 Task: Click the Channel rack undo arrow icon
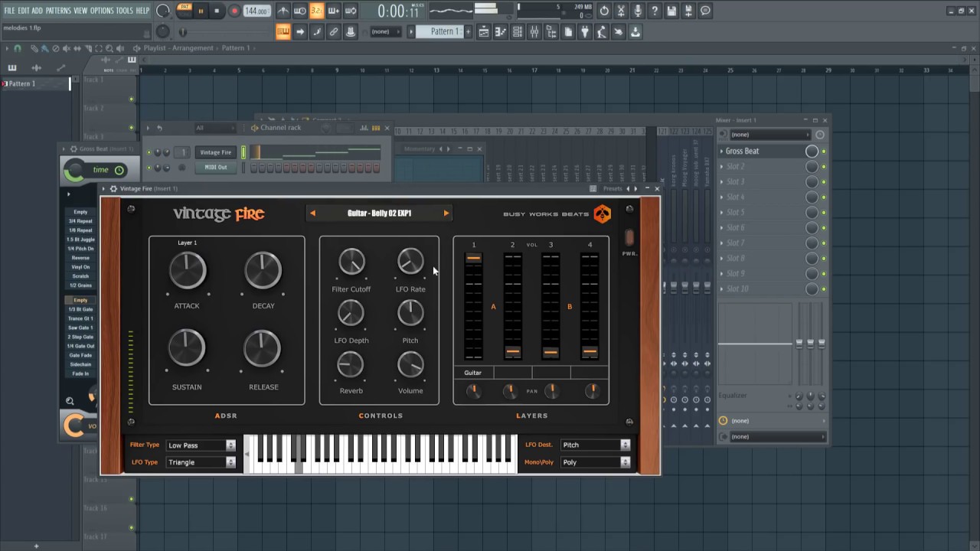point(159,128)
